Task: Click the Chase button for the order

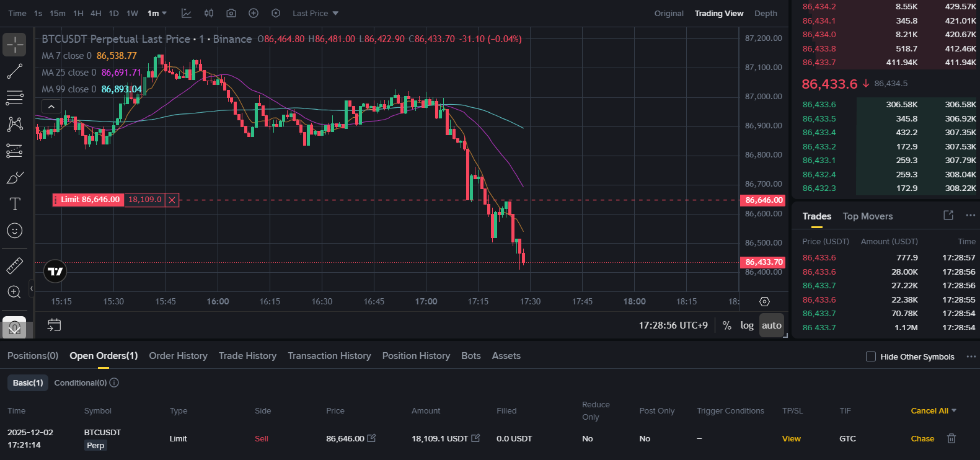Action: (922, 438)
